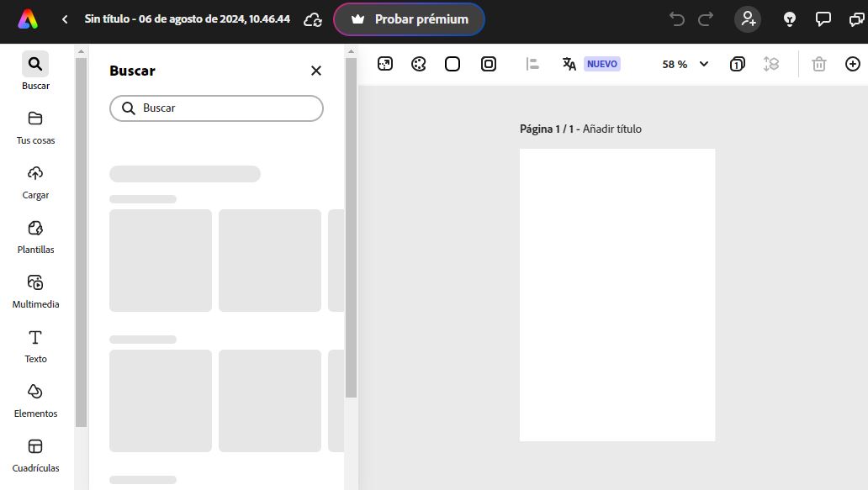Delete with the trash icon
Image resolution: width=868 pixels, height=490 pixels.
tap(818, 64)
